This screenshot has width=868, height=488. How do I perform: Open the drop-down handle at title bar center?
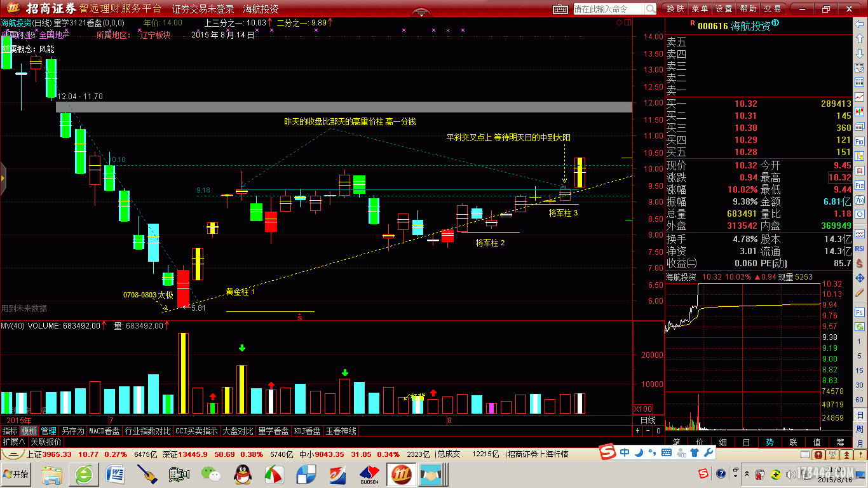(421, 13)
